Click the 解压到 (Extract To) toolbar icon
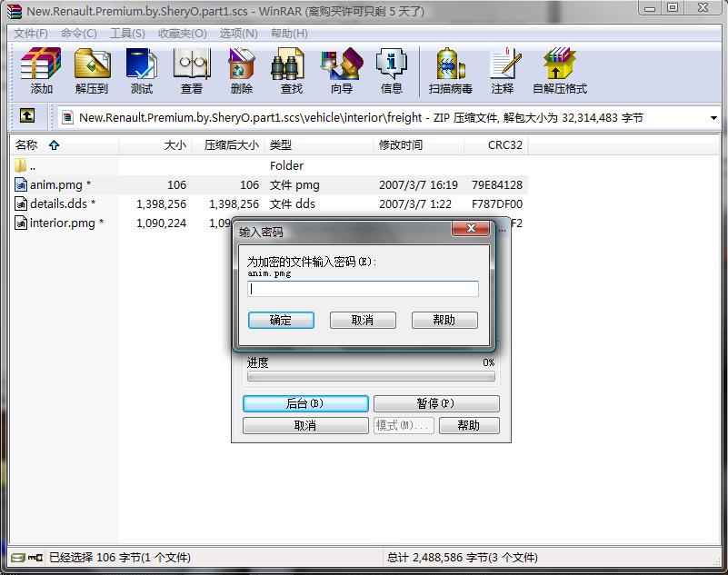The height and width of the screenshot is (575, 728). coord(92,63)
